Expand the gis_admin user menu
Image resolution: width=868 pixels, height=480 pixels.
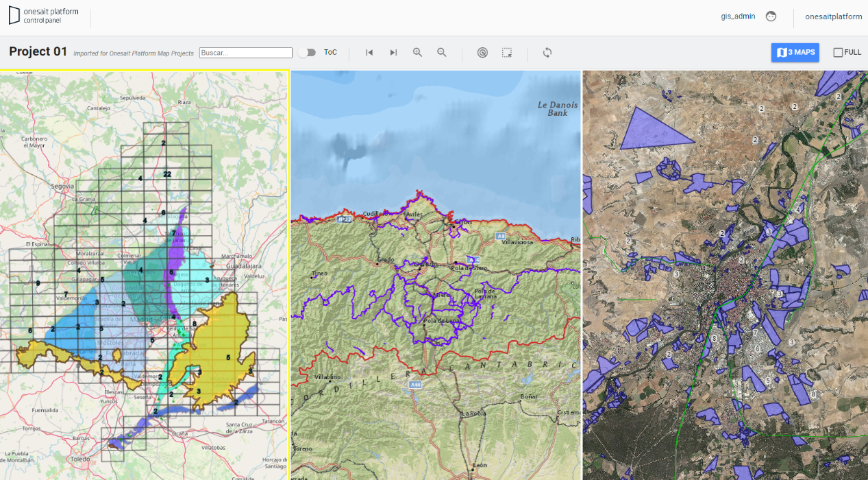737,16
